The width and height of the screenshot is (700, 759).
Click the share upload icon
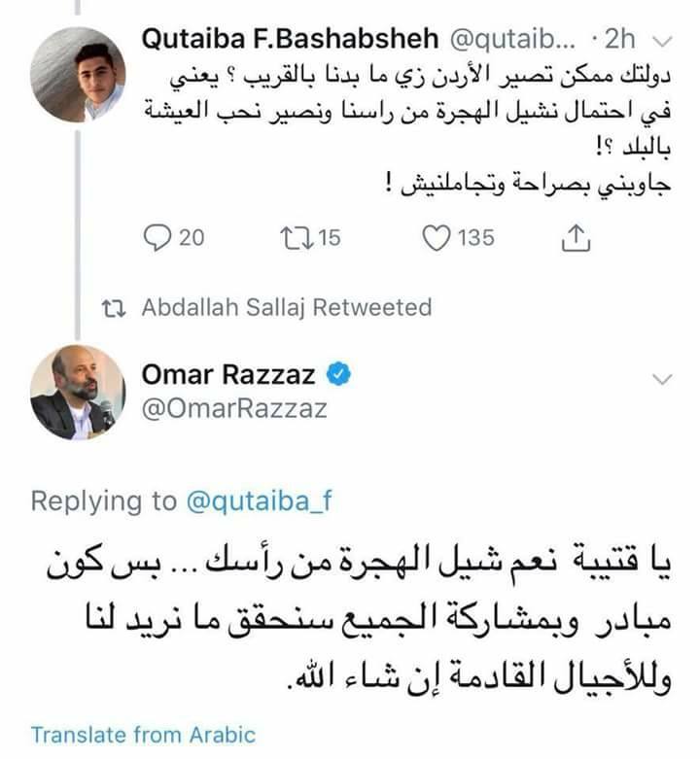[576, 237]
